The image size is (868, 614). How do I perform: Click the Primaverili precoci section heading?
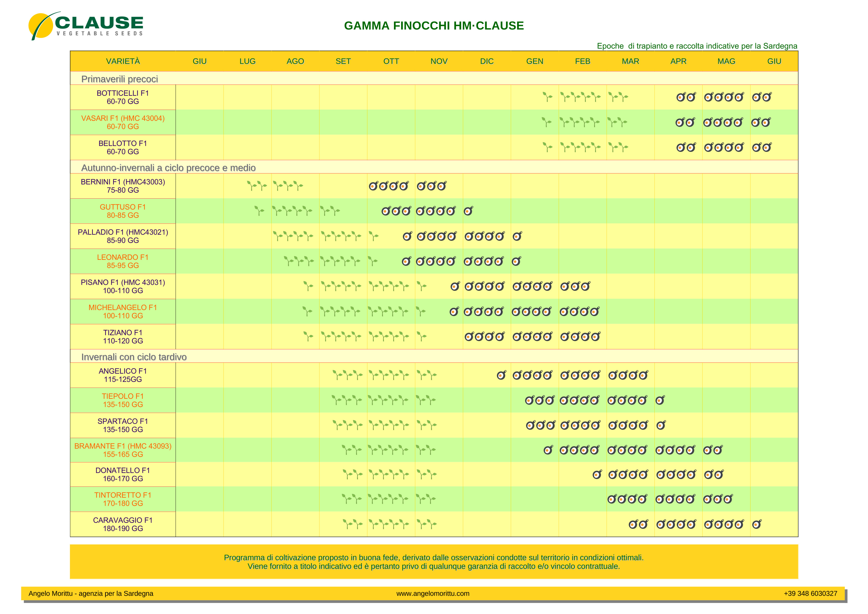(x=120, y=79)
